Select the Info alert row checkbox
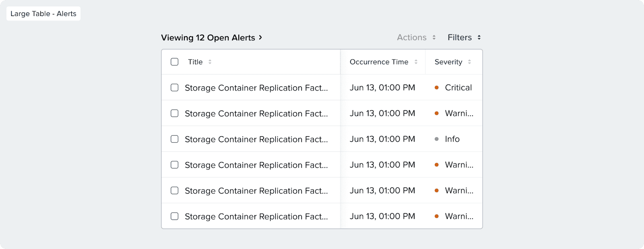 (x=175, y=139)
